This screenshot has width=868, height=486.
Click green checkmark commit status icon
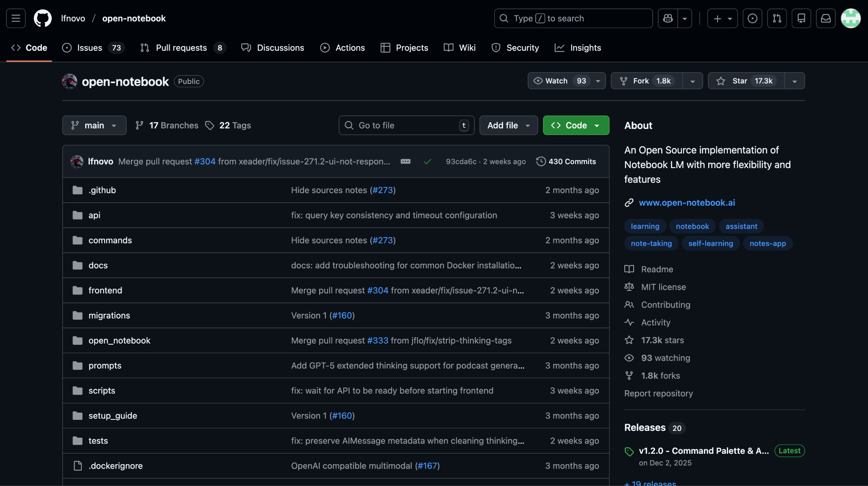pos(427,162)
